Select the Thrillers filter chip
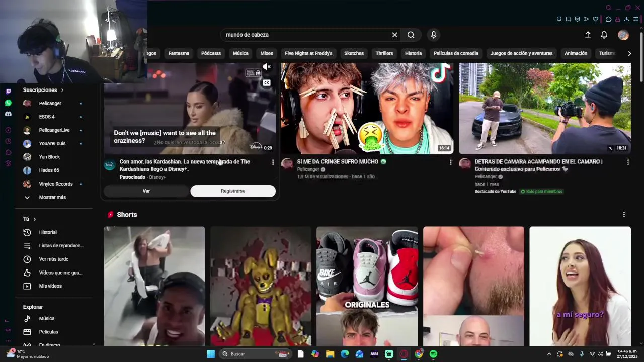This screenshot has width=644, height=362. [x=384, y=53]
